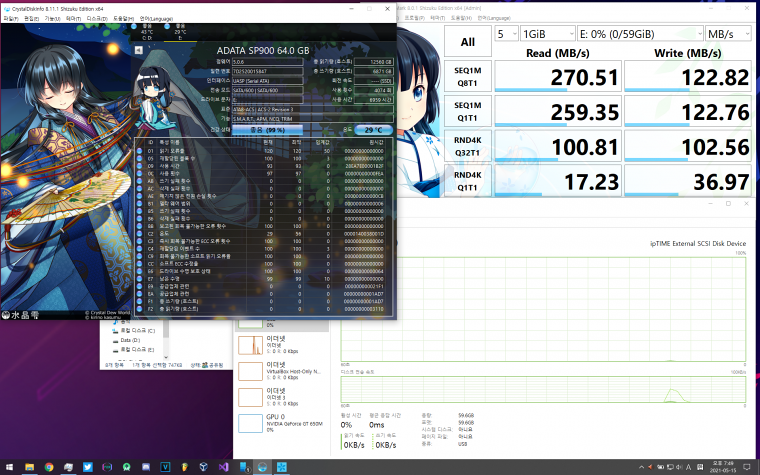Run all benchmarks with the All button
760x475 pixels.
(468, 42)
